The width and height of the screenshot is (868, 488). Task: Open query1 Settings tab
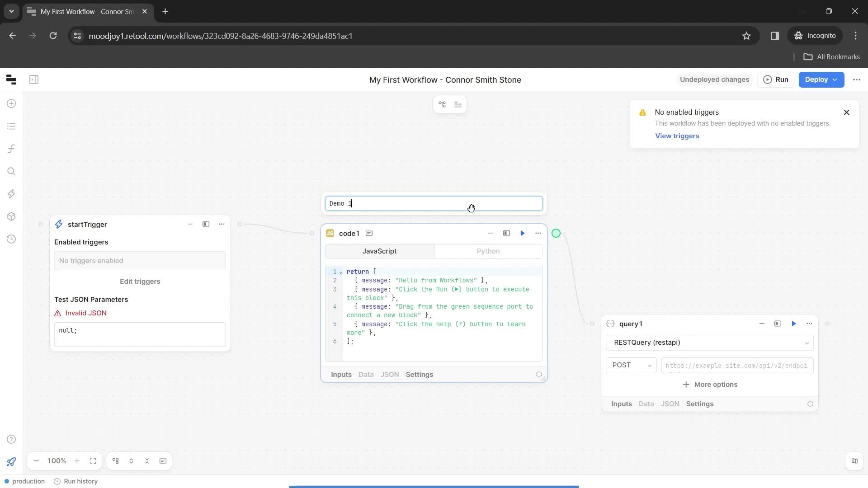click(700, 404)
